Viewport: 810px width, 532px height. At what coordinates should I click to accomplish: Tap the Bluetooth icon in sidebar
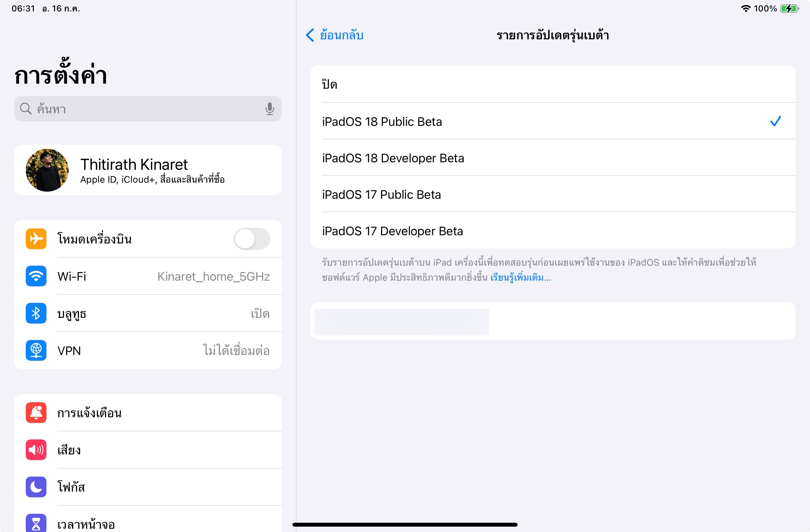(x=36, y=314)
